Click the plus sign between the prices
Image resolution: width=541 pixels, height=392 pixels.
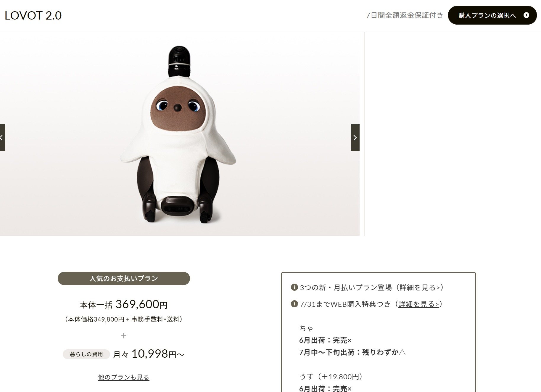coord(124,336)
